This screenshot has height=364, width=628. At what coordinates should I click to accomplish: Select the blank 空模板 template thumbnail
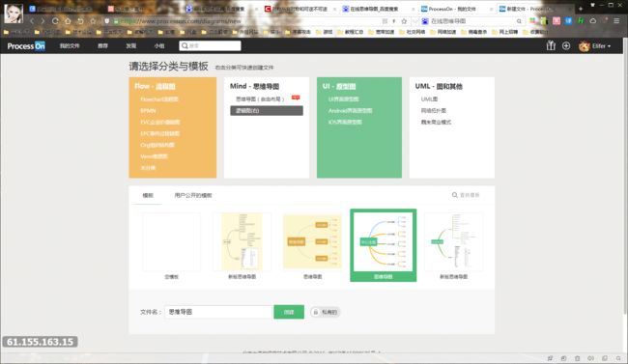171,242
